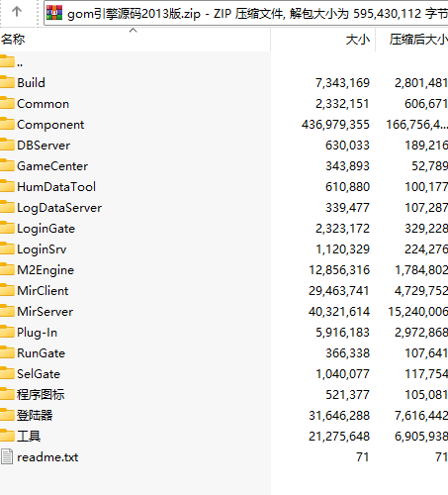Click the packed size value 105,081
Viewport: 448px width, 495px height.
426,395
